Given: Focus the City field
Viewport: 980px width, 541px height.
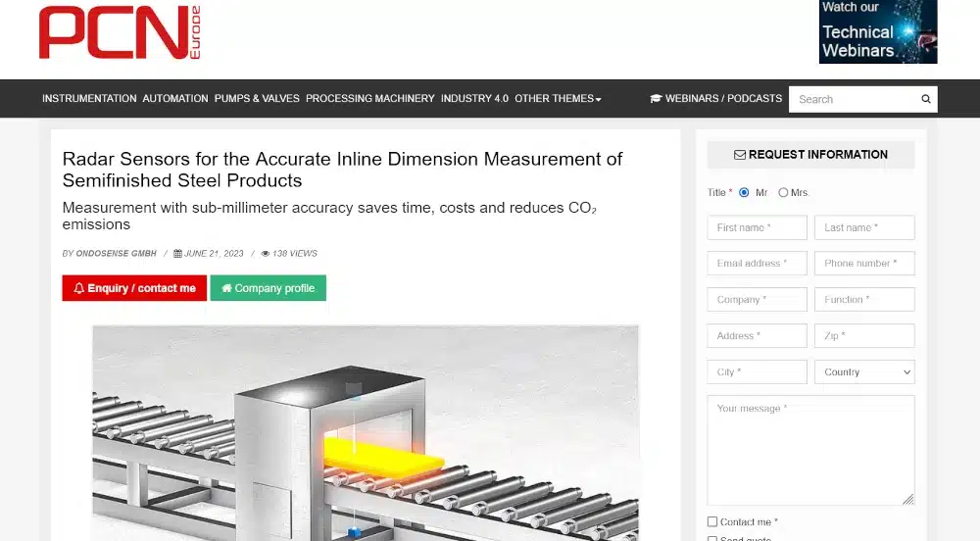Looking at the screenshot, I should (x=757, y=371).
